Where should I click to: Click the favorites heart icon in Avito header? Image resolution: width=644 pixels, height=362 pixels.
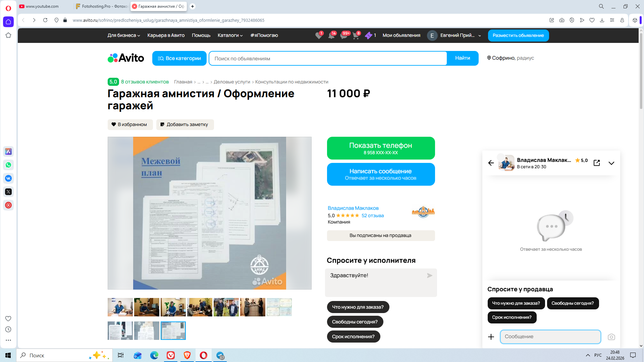click(x=318, y=36)
